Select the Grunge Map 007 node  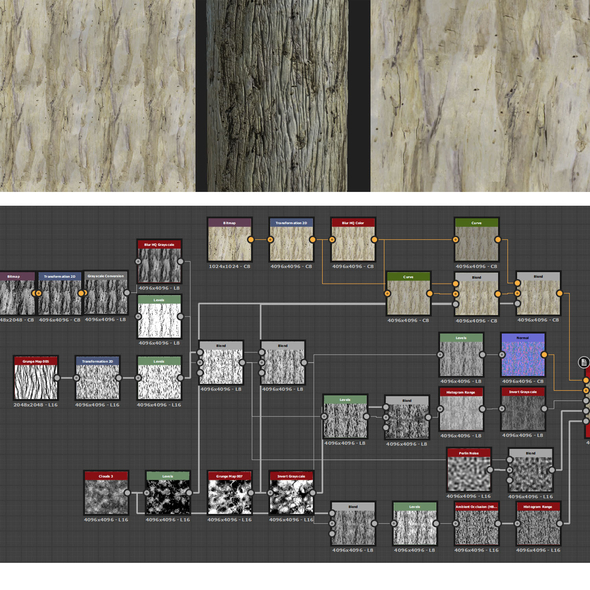pos(230,493)
